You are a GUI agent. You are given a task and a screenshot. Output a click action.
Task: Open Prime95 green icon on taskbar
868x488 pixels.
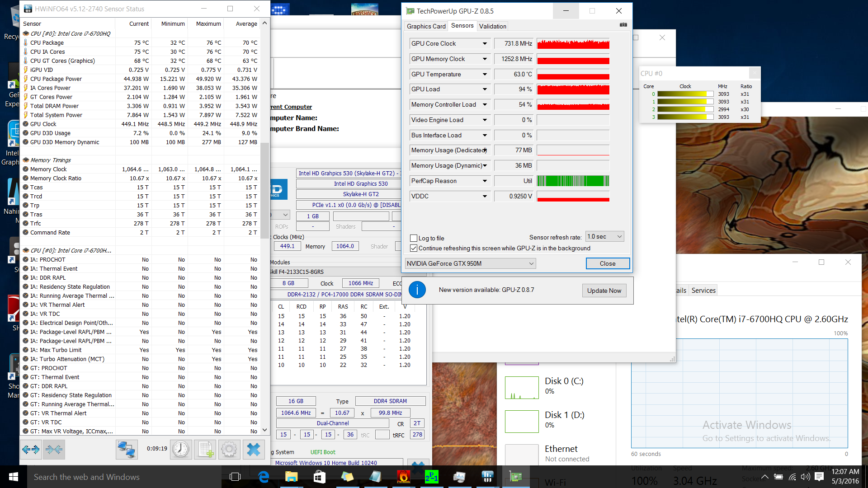[432, 477]
